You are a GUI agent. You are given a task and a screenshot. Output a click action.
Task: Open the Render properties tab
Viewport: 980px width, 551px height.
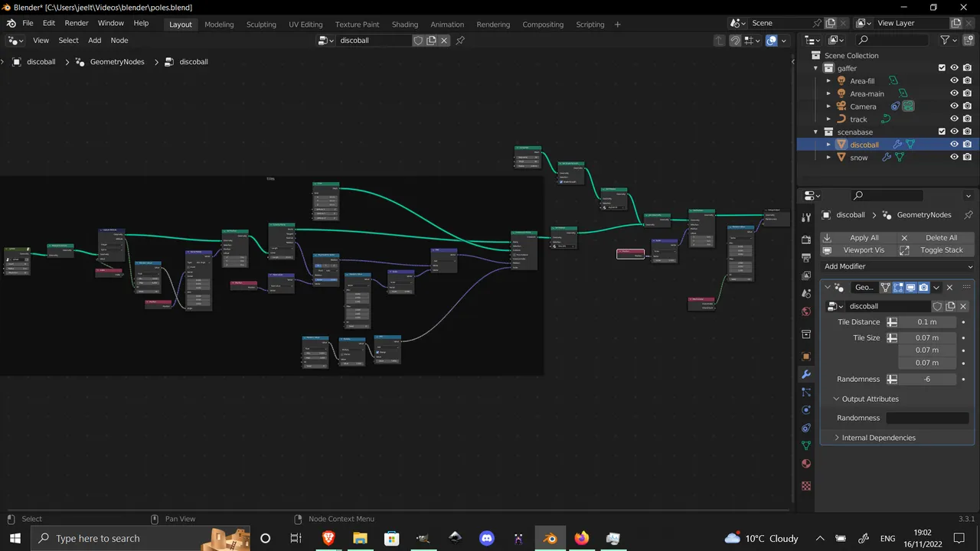click(x=805, y=240)
